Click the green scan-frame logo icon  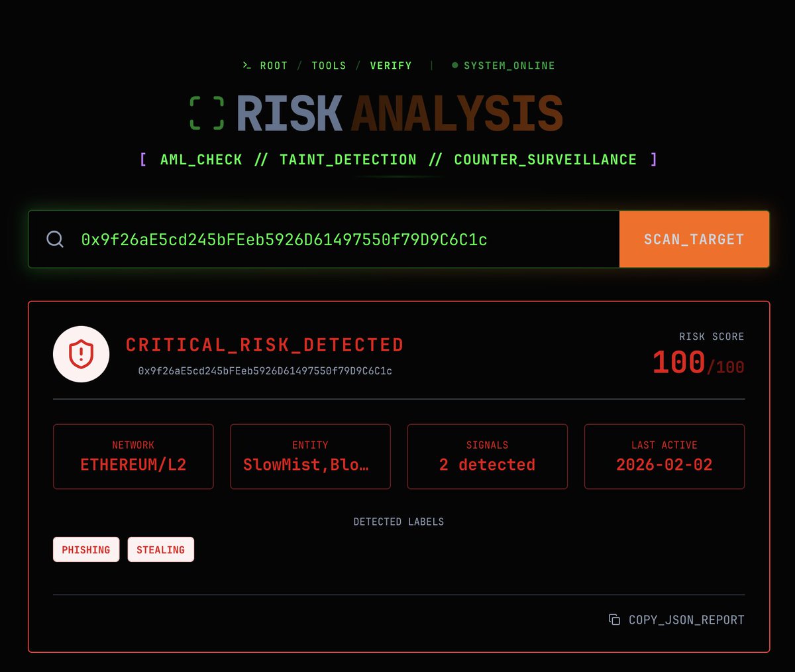point(207,113)
